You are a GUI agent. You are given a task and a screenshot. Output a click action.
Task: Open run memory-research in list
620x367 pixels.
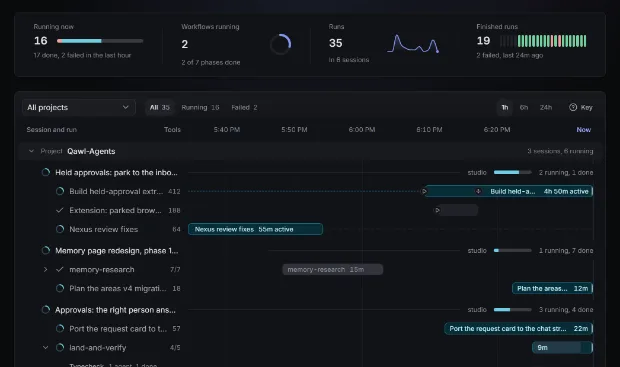pos(102,270)
